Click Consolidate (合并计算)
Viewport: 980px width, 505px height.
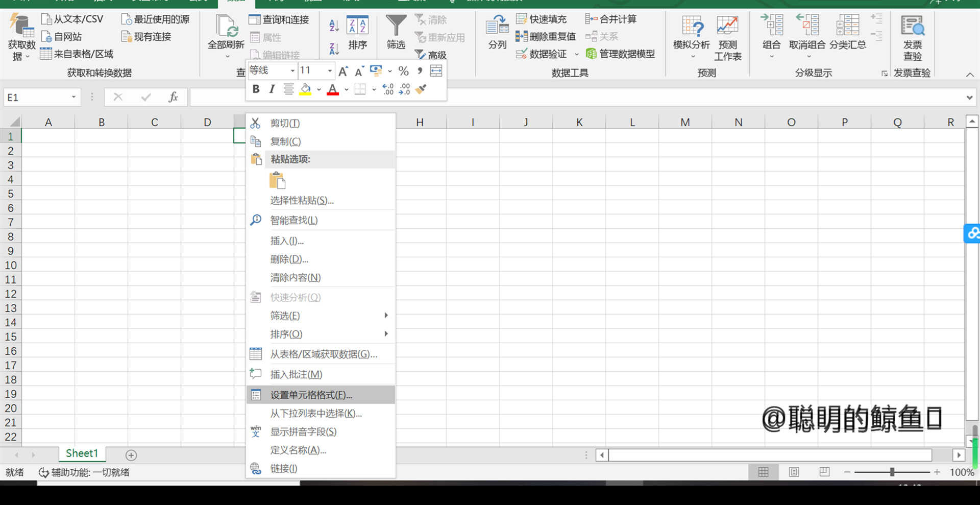[611, 19]
